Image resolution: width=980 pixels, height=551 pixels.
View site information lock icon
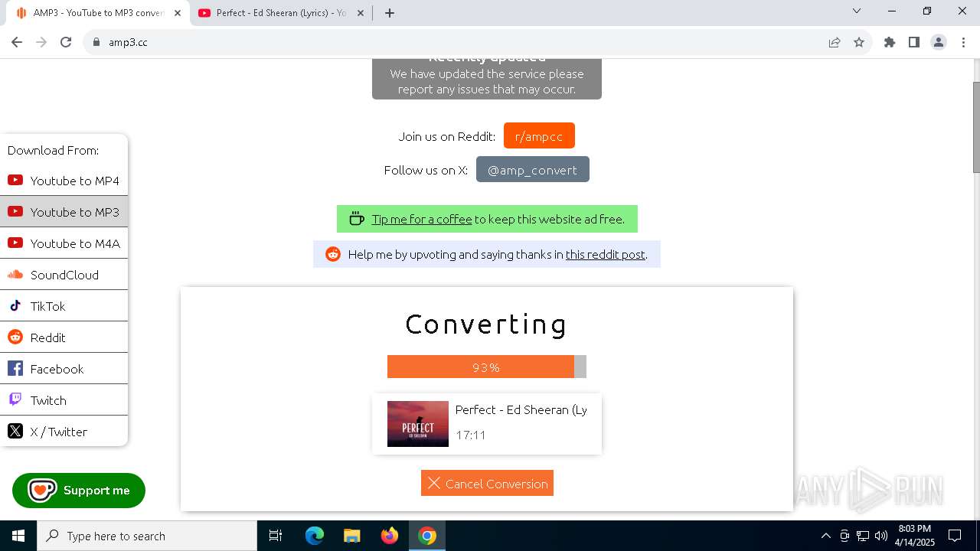click(x=96, y=42)
